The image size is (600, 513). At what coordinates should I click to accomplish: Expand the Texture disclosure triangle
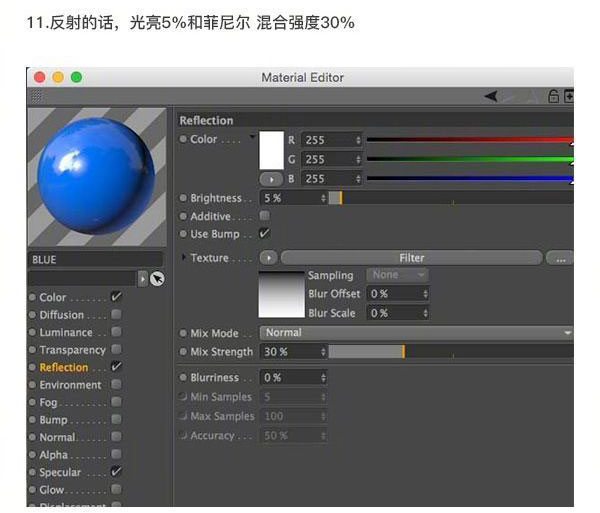click(x=184, y=257)
